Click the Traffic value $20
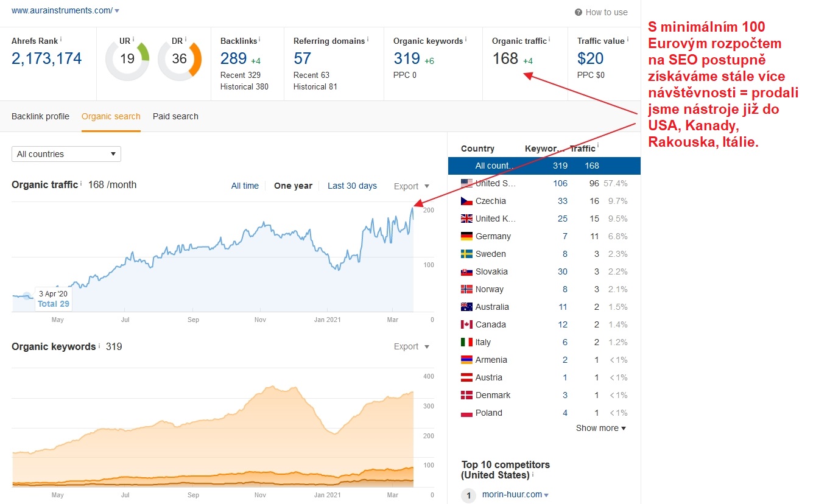816x504 pixels. pyautogui.click(x=591, y=58)
